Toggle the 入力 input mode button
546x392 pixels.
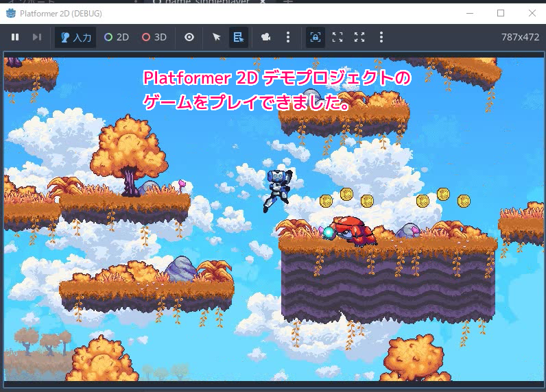(x=75, y=37)
